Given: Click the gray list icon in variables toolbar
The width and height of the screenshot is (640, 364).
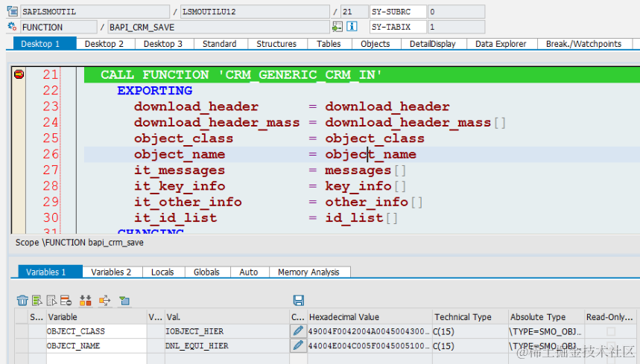Looking at the screenshot, I should point(51,301).
